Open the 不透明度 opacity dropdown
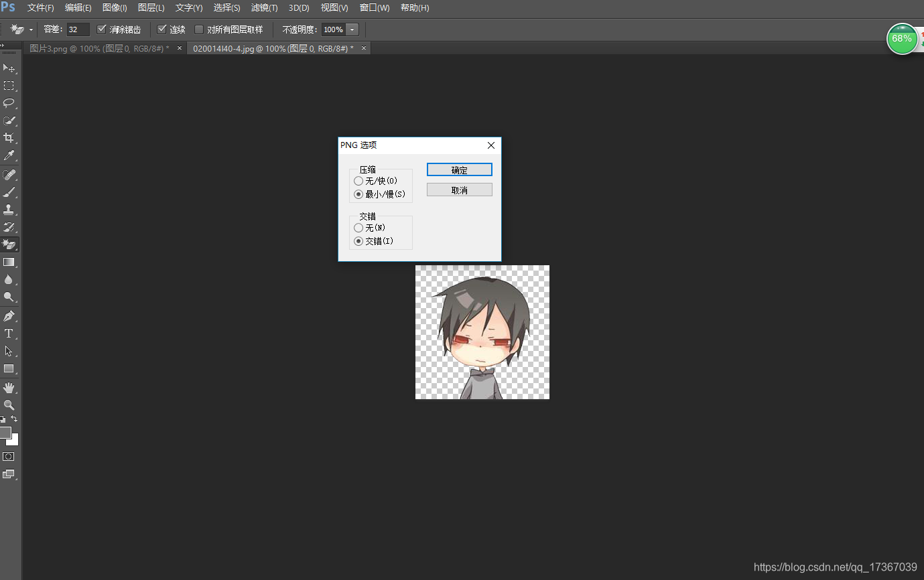 [352, 29]
